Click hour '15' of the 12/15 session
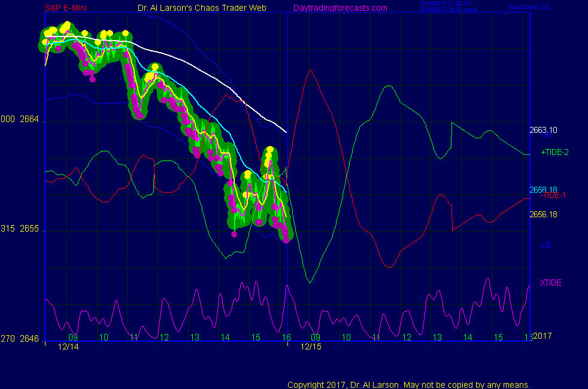The width and height of the screenshot is (588, 389). 498,338
